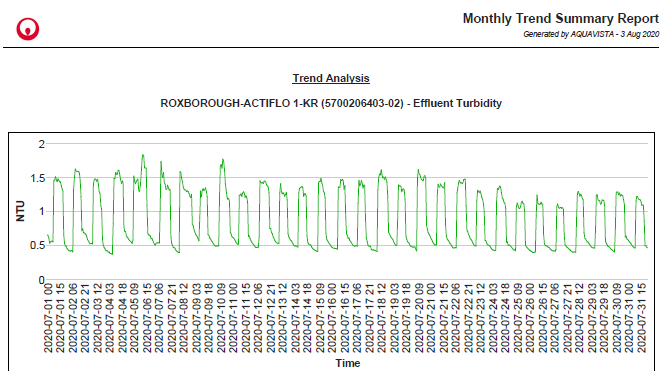Viewport: 665px width, 371px height.
Task: Click the red circular company logo
Action: tap(28, 29)
